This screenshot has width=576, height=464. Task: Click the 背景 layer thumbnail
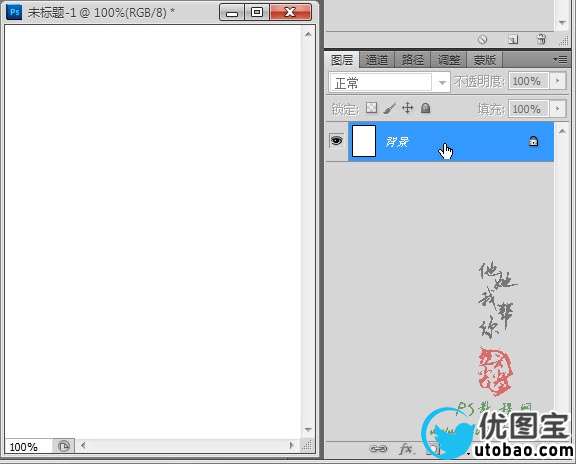pos(364,141)
